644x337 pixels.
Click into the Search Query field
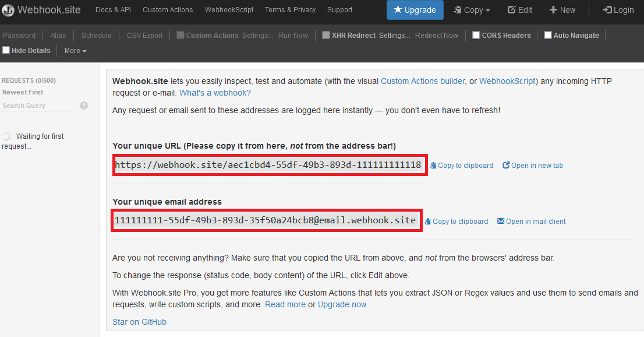(38, 106)
